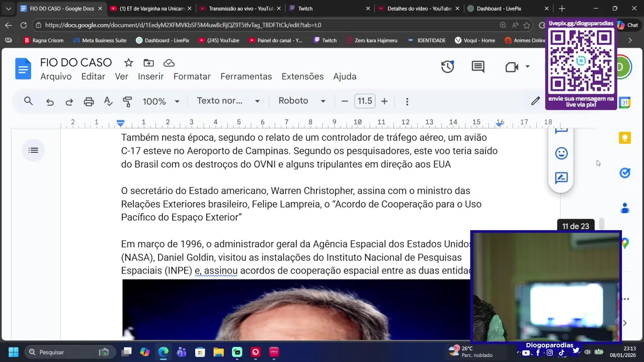
Task: Open the zoom 100% dropdown
Action: (x=161, y=101)
